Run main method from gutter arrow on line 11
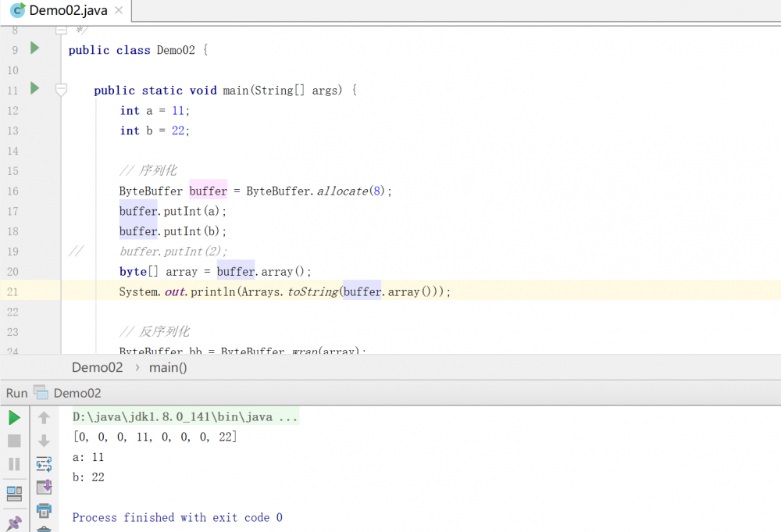Screen dimensions: 781x532 point(35,88)
